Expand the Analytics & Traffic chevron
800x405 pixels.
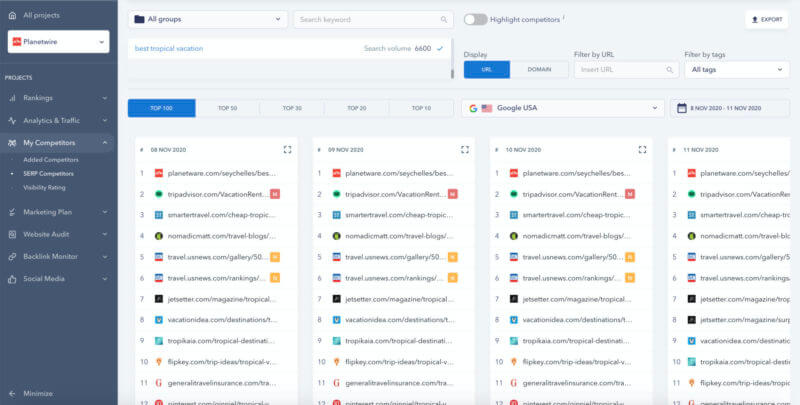tap(105, 121)
